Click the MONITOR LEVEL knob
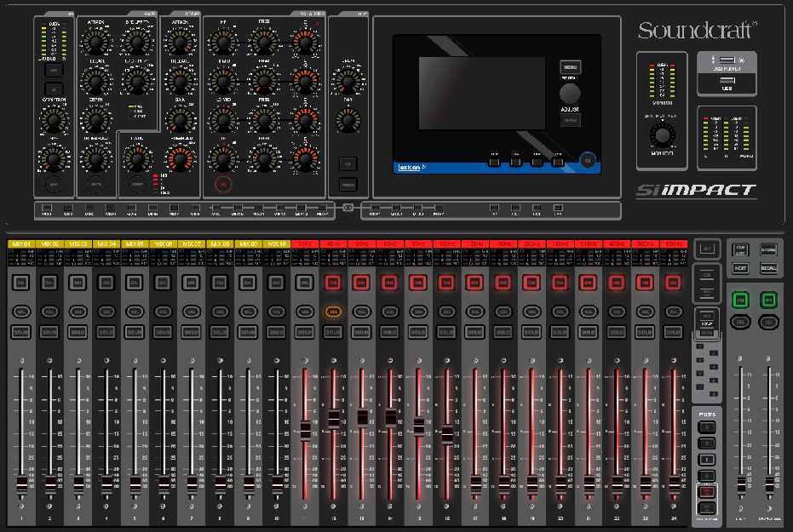The height and width of the screenshot is (532, 793). [662, 134]
